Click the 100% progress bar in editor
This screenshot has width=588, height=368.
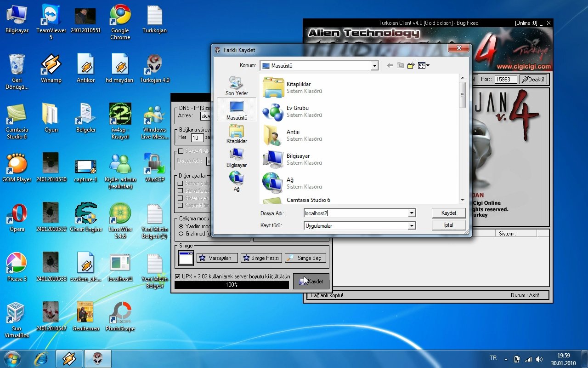(x=232, y=285)
